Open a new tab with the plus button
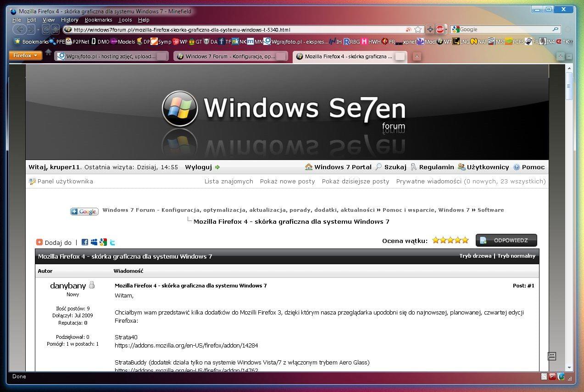 pyautogui.click(x=417, y=56)
